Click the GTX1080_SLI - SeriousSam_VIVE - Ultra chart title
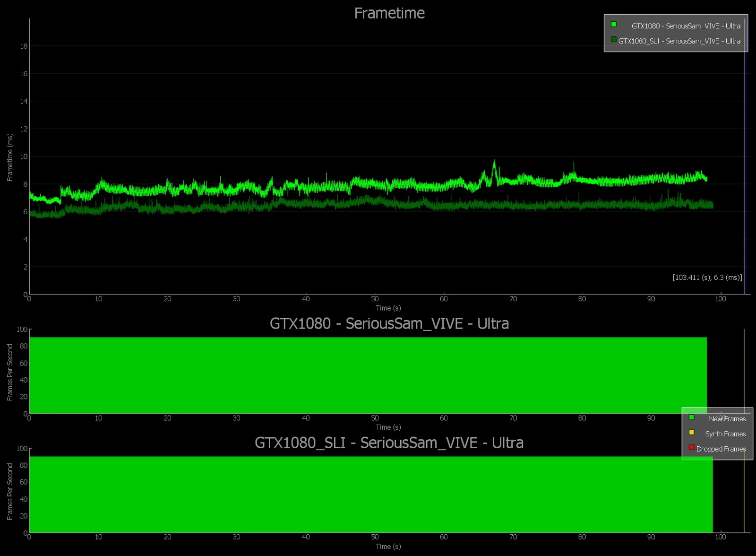The width and height of the screenshot is (756, 556). [x=389, y=443]
